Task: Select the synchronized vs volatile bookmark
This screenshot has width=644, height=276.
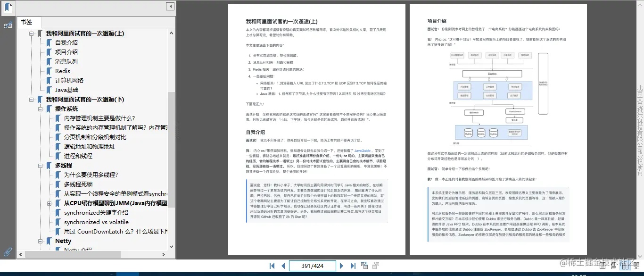Action: pos(97,222)
